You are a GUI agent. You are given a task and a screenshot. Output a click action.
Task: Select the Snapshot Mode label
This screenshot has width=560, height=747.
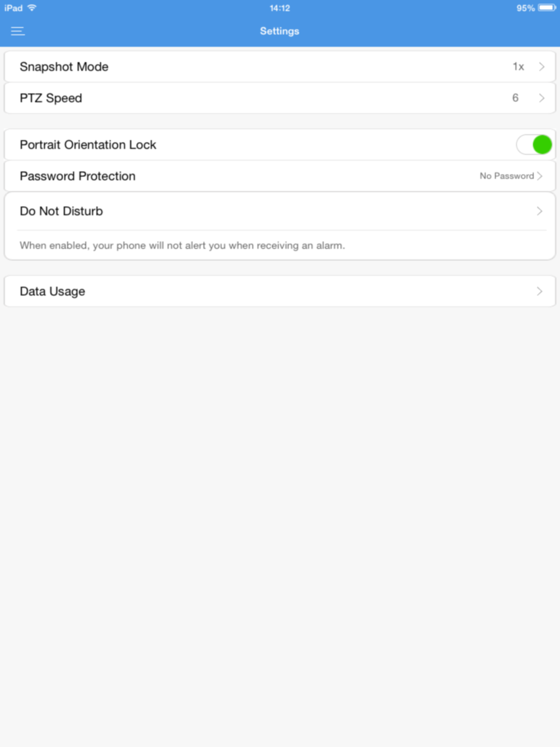pos(64,67)
